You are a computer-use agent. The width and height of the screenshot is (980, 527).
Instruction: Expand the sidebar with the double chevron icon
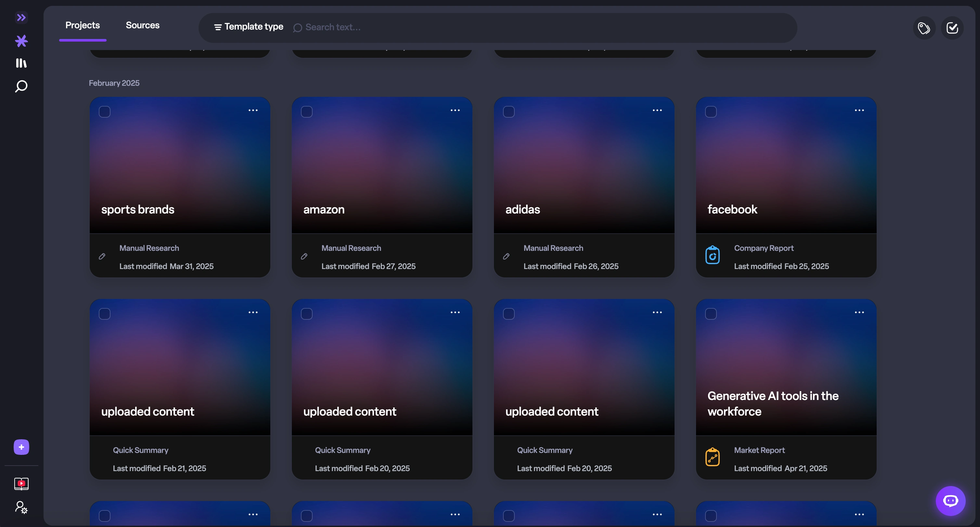pos(21,18)
